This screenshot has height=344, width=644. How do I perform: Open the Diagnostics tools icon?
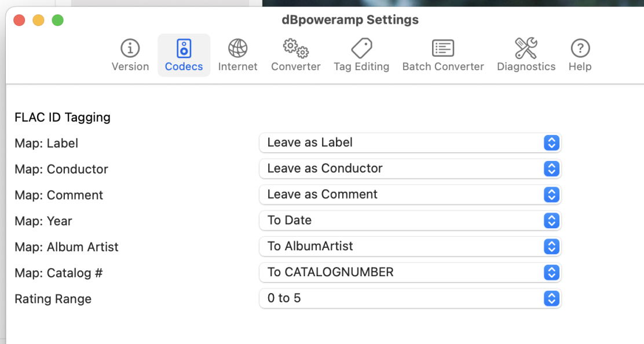pos(526,48)
